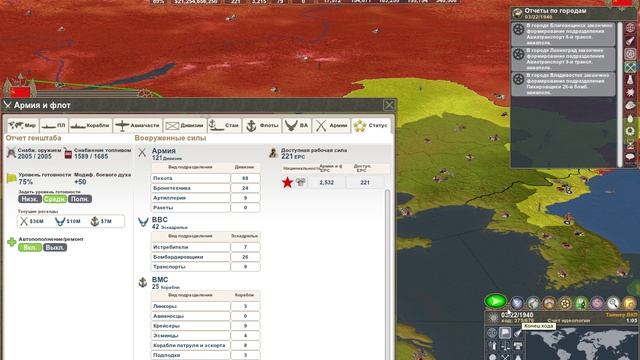Click the Бомбардировщики squadron row

(x=206, y=257)
